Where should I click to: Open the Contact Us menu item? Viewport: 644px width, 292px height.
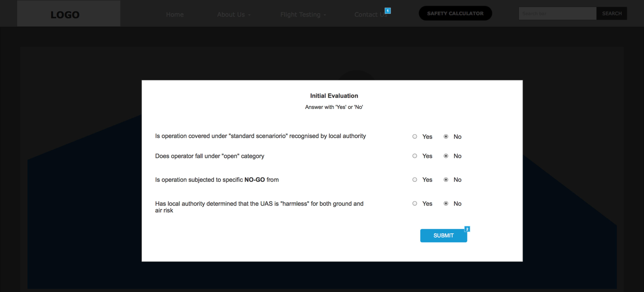(371, 14)
